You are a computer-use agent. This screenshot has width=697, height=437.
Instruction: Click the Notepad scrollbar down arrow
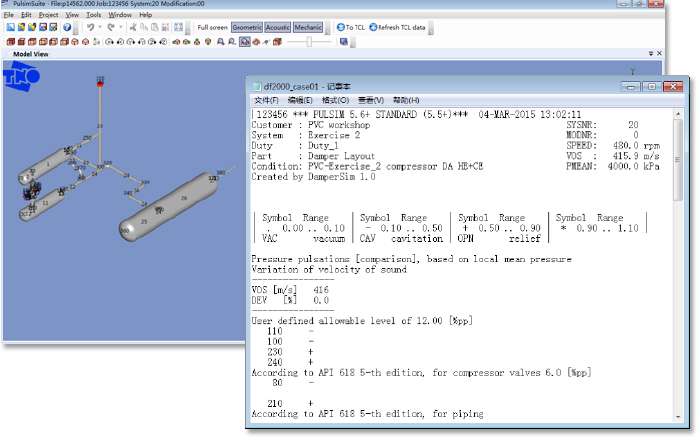point(678,417)
